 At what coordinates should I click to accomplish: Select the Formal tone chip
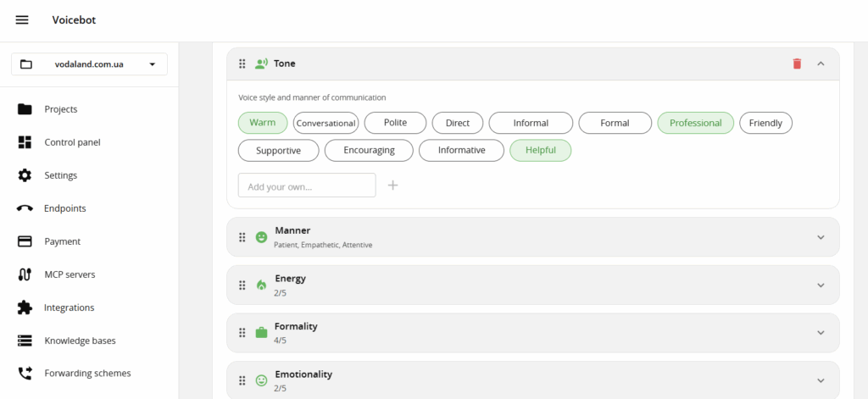tap(615, 123)
